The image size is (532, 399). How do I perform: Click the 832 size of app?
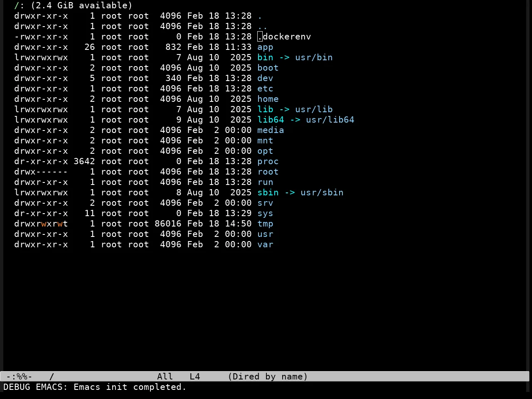point(173,47)
